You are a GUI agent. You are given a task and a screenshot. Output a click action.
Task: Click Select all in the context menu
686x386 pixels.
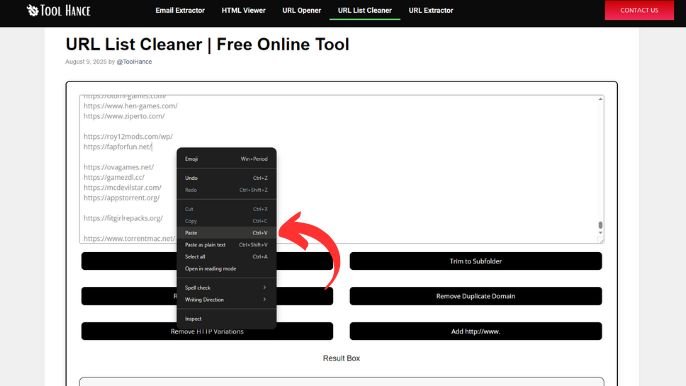coord(226,256)
